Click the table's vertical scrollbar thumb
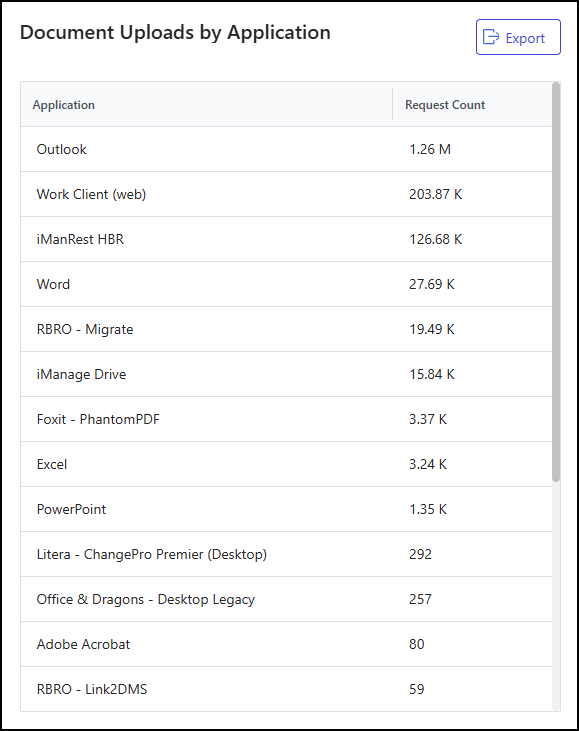The width and height of the screenshot is (579, 731). pos(556,282)
